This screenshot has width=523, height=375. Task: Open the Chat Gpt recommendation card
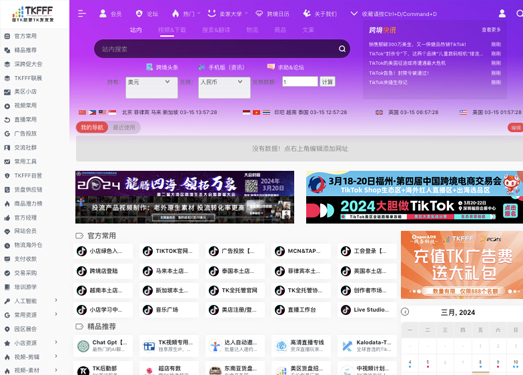[103, 346]
